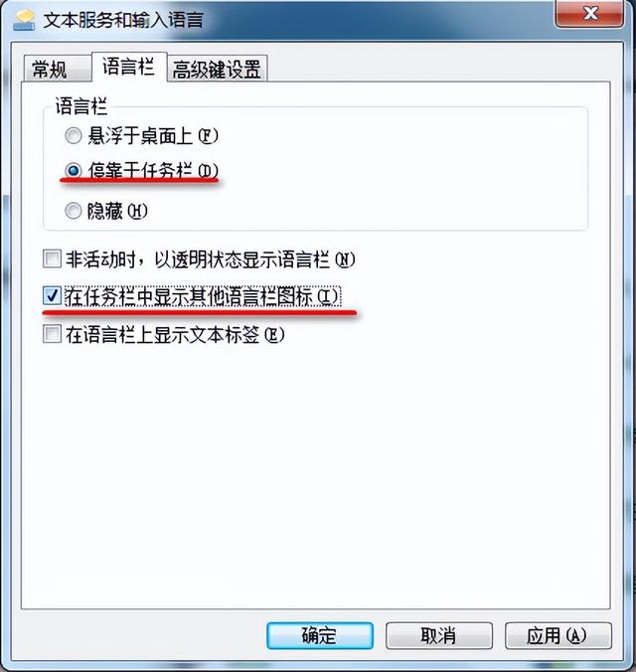Confirm with the 确定 button
This screenshot has width=636, height=672.
(320, 635)
